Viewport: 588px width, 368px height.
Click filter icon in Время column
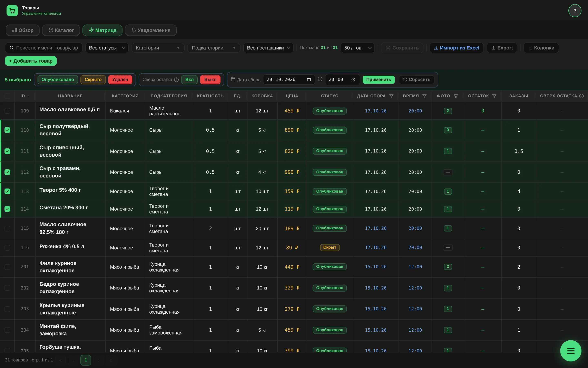click(x=424, y=96)
